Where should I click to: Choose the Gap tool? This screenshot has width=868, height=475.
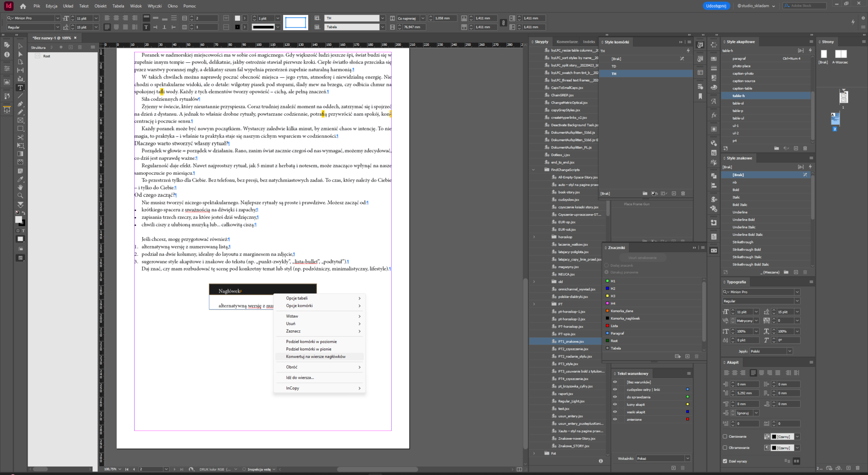(20, 71)
